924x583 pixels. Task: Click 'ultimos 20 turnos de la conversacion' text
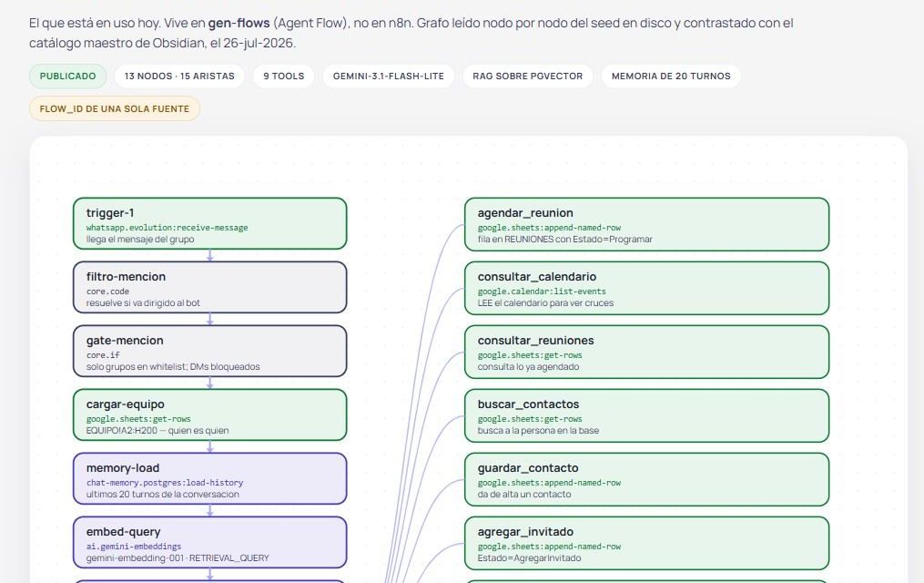tap(163, 494)
